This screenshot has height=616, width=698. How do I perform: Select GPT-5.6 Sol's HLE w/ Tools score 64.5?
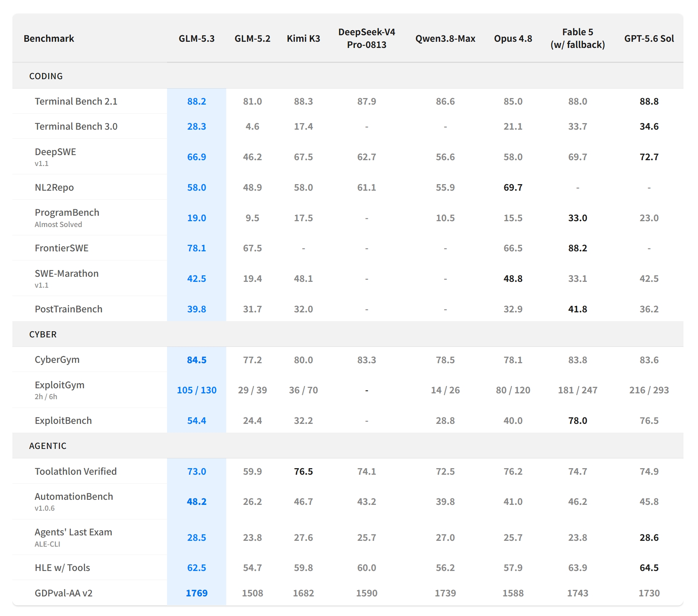point(649,568)
